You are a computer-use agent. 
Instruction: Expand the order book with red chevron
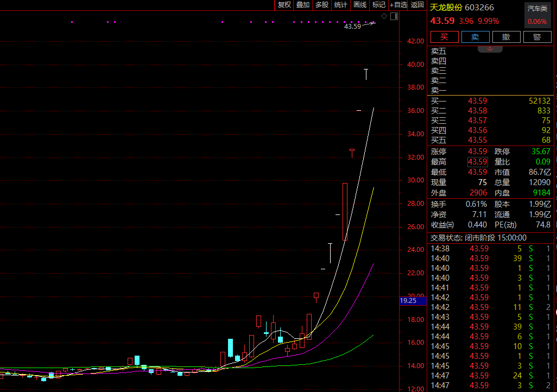pyautogui.click(x=490, y=49)
